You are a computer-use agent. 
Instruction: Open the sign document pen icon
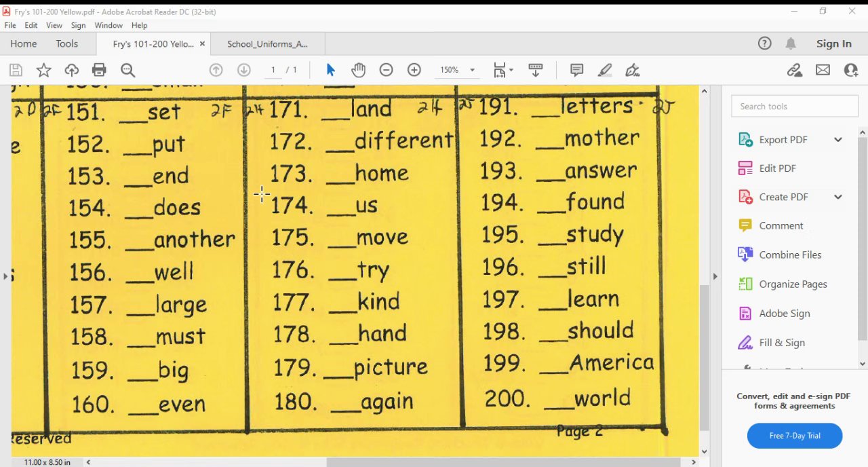(632, 70)
